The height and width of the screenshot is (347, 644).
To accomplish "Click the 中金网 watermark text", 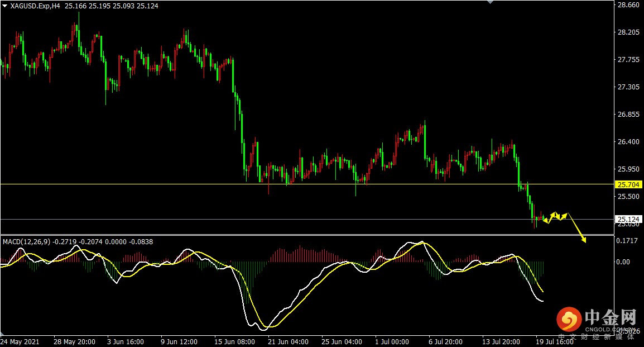I will click(610, 319).
